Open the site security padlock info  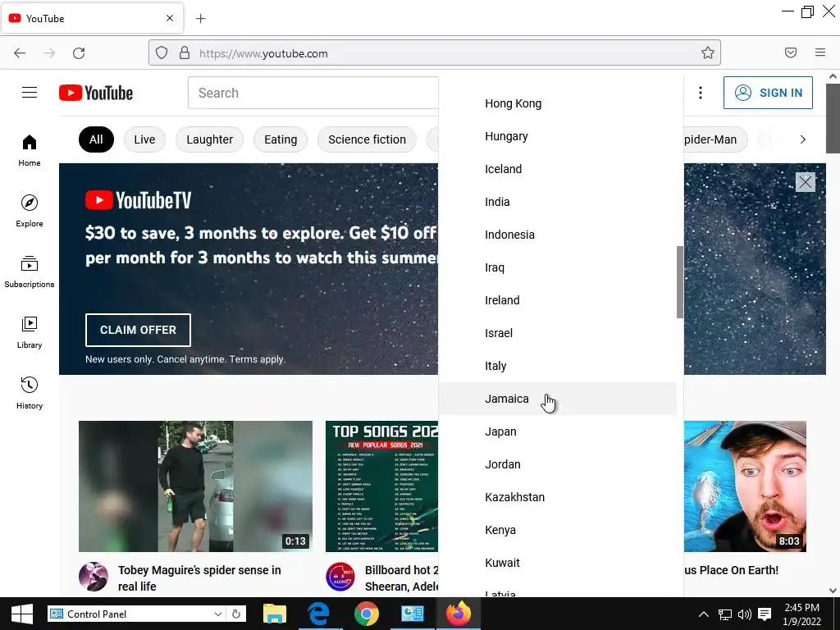(185, 52)
